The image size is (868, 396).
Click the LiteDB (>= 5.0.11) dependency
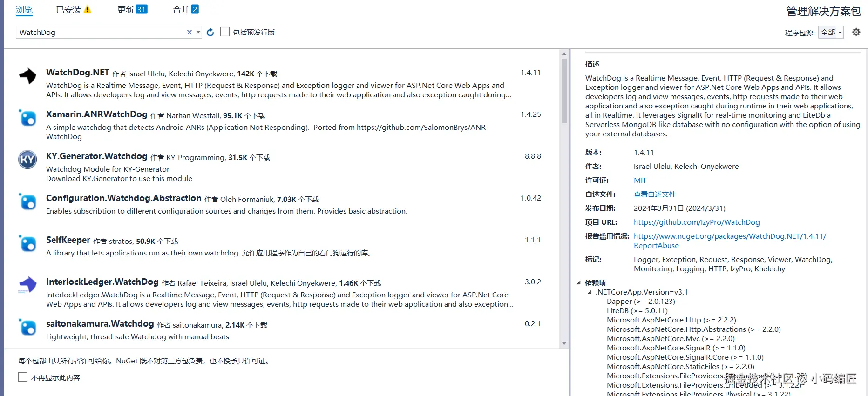pos(637,311)
